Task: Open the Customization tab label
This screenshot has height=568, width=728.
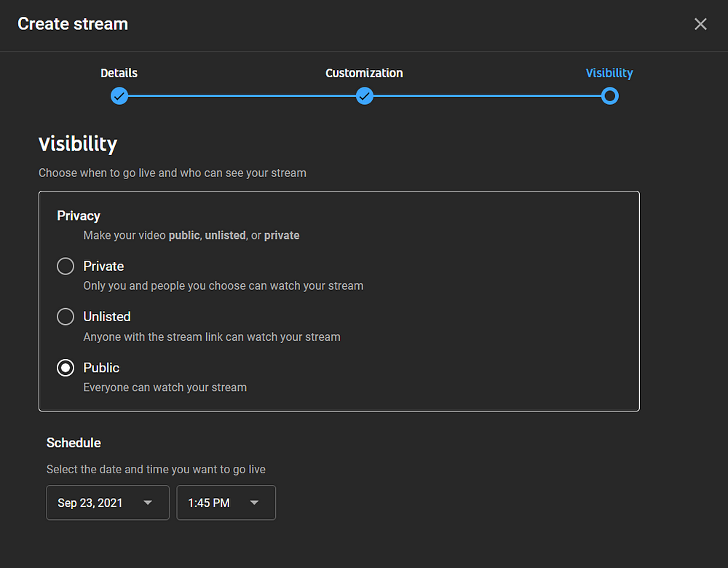Action: (x=364, y=73)
